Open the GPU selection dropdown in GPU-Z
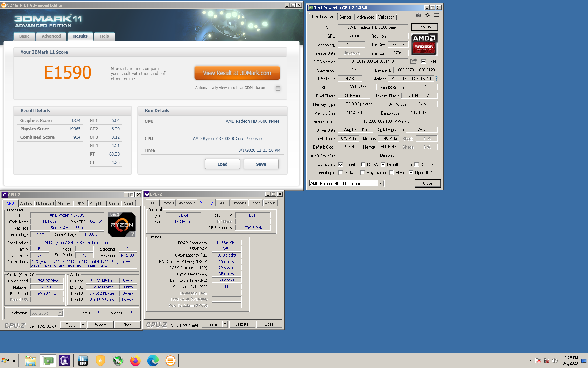588x368 pixels. coord(381,183)
